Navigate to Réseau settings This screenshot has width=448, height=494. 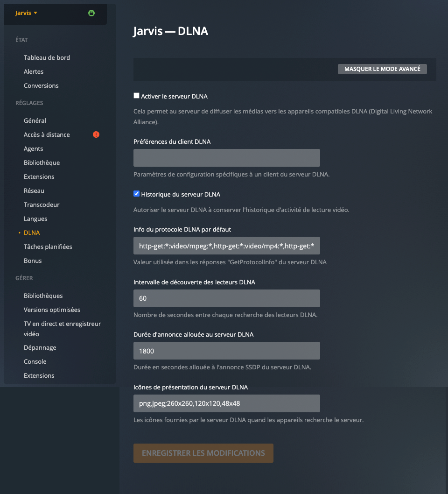(x=34, y=191)
